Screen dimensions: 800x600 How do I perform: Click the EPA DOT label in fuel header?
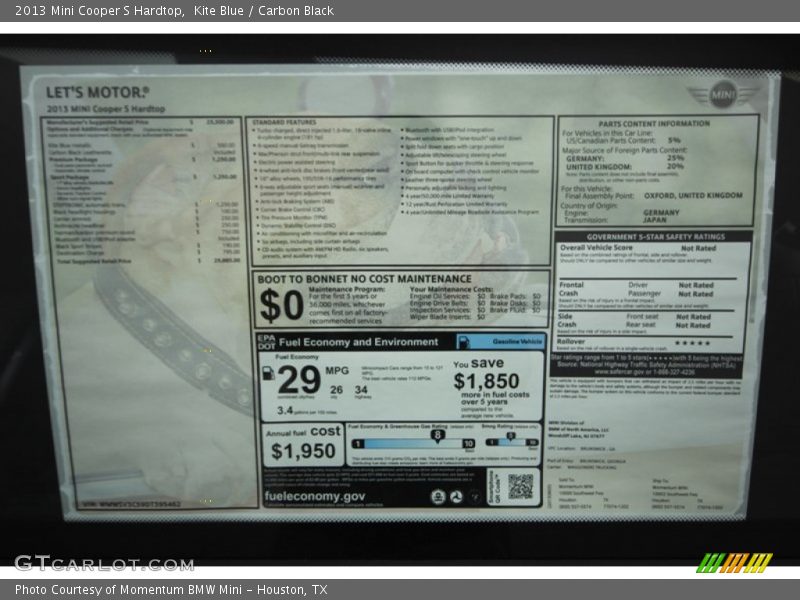tap(267, 341)
